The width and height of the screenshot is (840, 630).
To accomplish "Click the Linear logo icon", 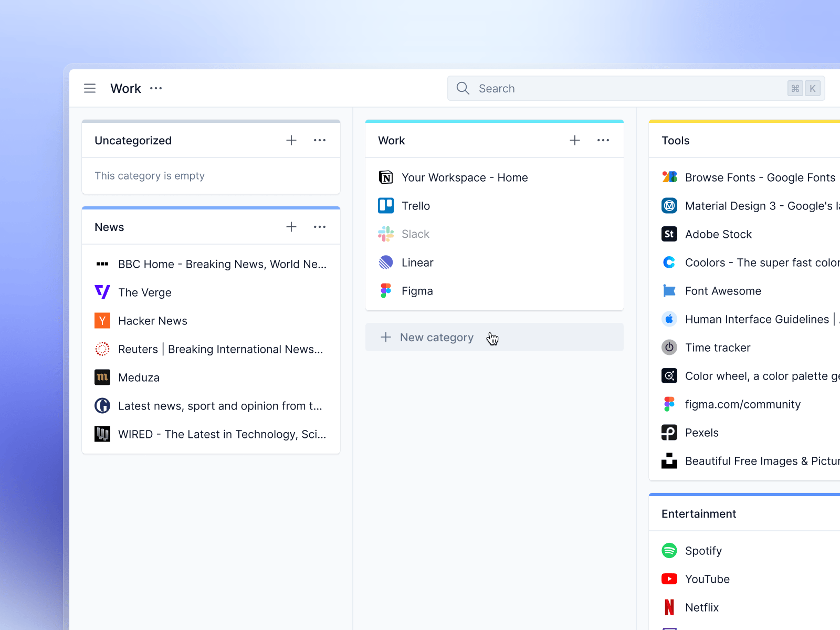I will pyautogui.click(x=386, y=262).
